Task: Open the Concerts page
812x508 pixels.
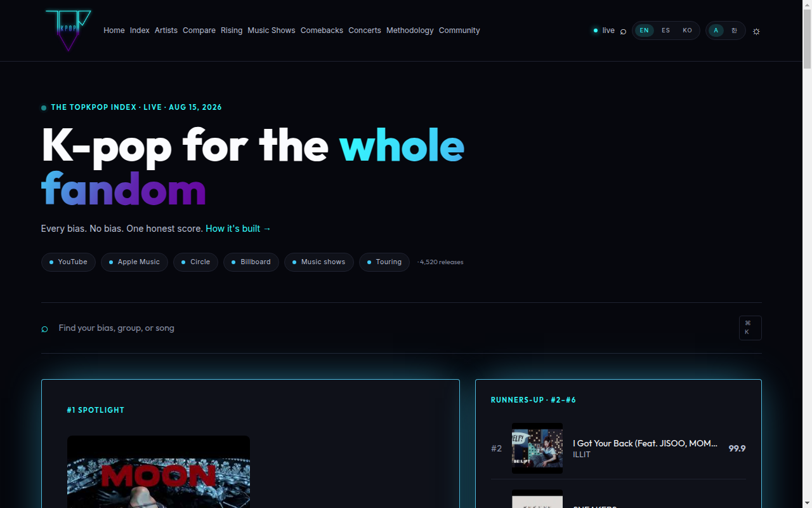Action: click(365, 30)
